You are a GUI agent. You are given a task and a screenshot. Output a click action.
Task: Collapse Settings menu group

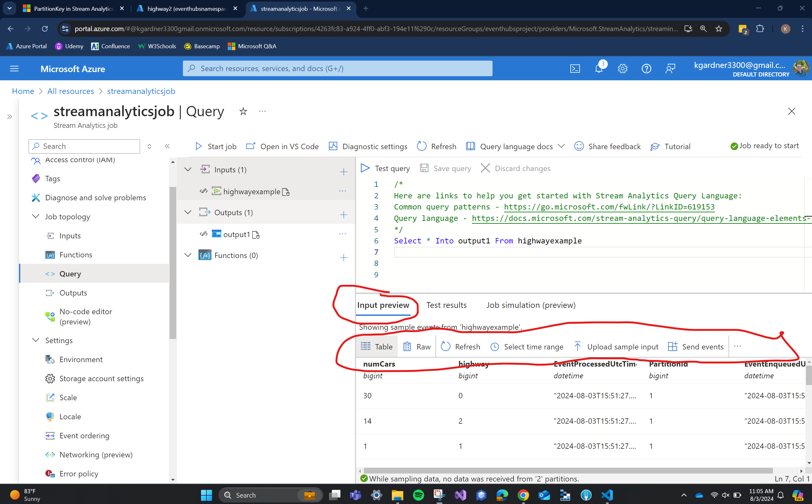point(36,340)
